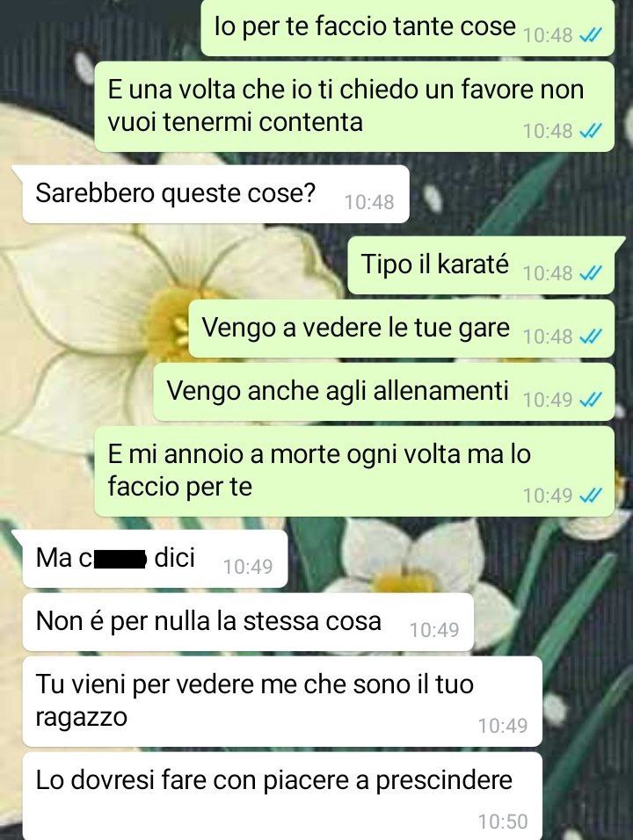The width and height of the screenshot is (633, 840).
Task: Click ticks on 'Io per te faccio tante cose'
Action: tap(591, 35)
